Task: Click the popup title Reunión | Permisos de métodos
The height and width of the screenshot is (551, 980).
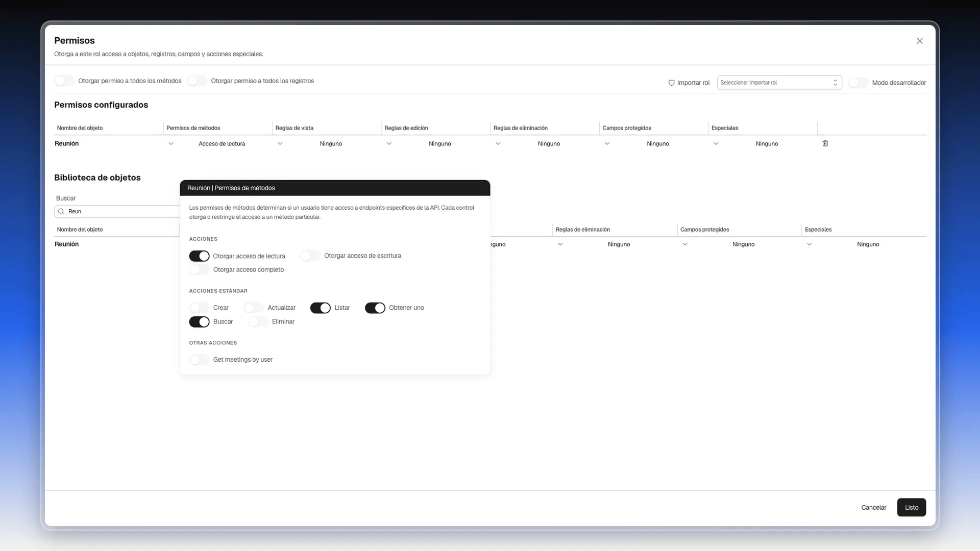Action: click(x=231, y=188)
